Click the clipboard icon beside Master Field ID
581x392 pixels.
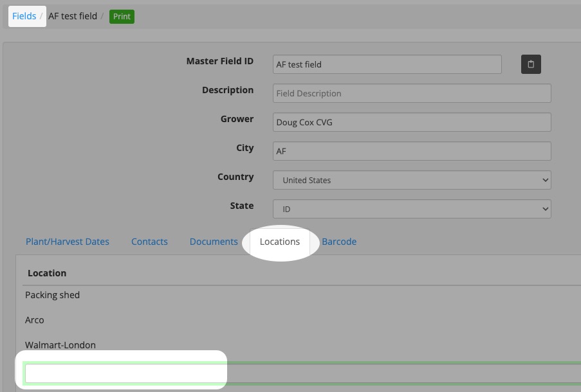pos(531,64)
